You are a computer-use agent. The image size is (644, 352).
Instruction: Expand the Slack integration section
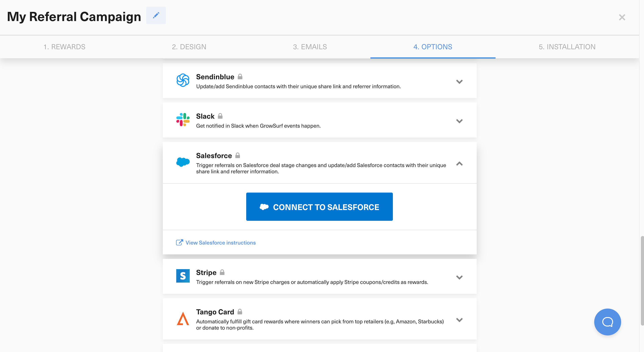(x=459, y=121)
